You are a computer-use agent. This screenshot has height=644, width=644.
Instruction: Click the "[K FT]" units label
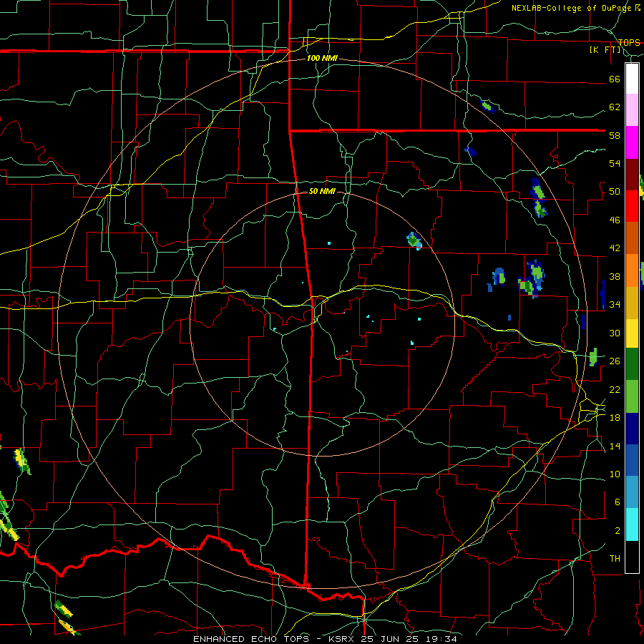(605, 50)
